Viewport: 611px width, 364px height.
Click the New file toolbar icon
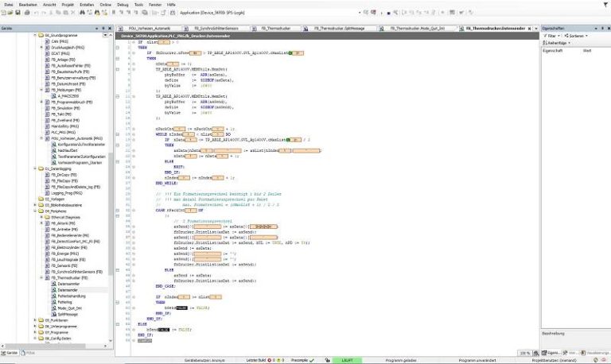(x=5, y=14)
